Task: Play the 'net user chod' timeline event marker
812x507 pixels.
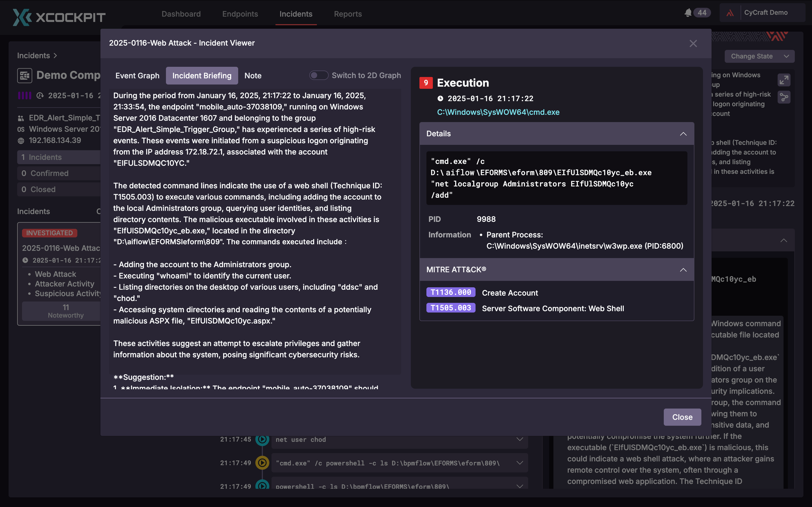Action: coord(262,439)
